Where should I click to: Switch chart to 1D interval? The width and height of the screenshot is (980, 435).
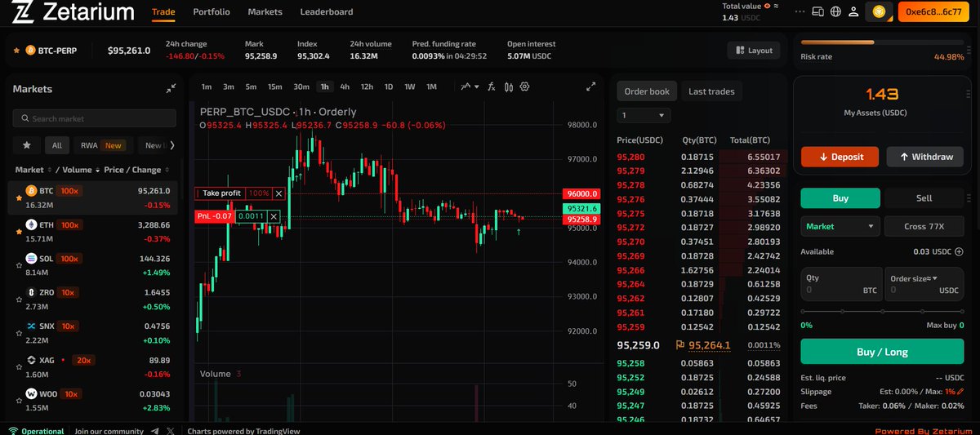tap(389, 87)
